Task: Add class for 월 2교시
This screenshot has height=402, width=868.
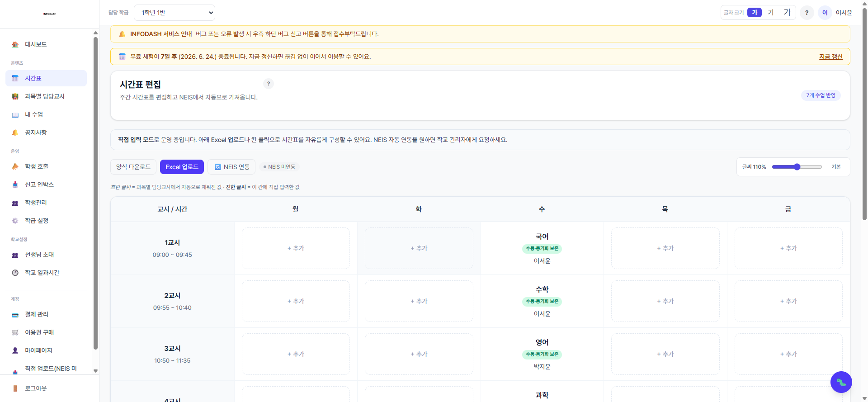Action: [296, 301]
